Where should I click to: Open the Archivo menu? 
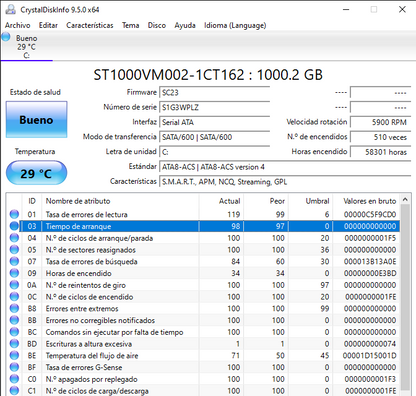[x=17, y=25]
